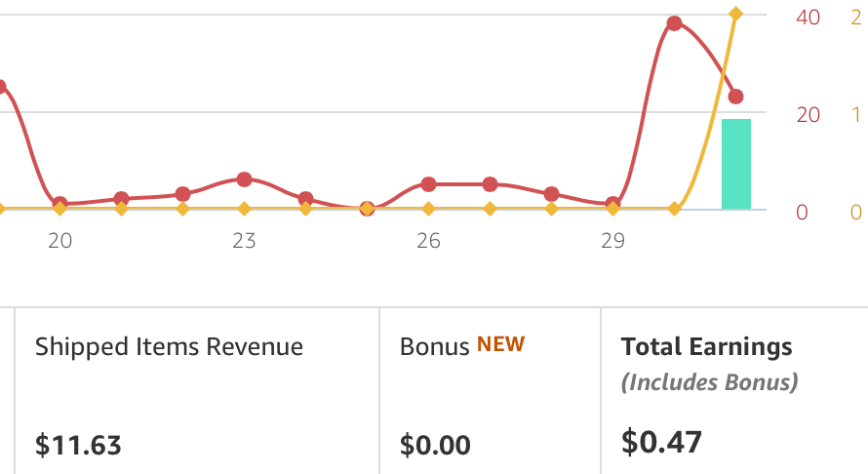The width and height of the screenshot is (868, 474).
Task: Click the yellow diamond at the chart's top right
Action: (735, 14)
